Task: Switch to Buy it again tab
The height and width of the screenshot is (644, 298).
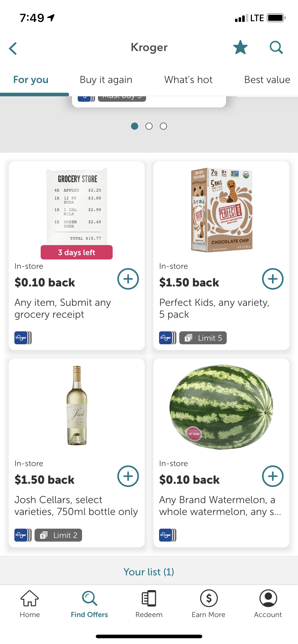Action: pyautogui.click(x=106, y=80)
